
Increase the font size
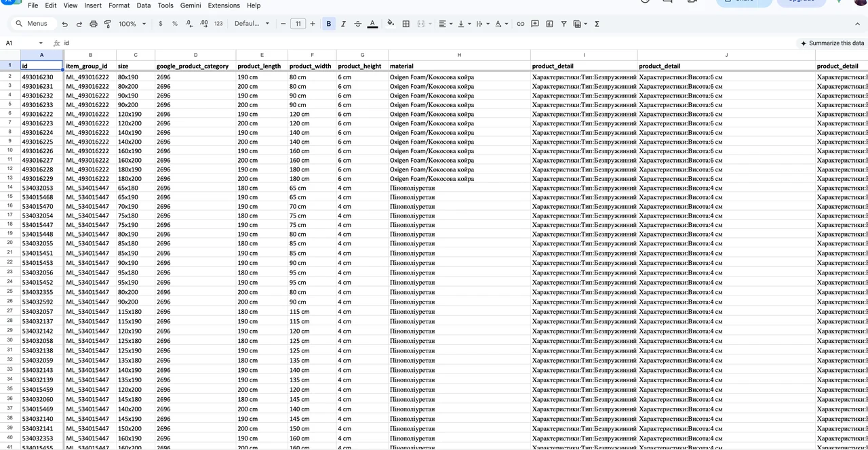tap(313, 24)
